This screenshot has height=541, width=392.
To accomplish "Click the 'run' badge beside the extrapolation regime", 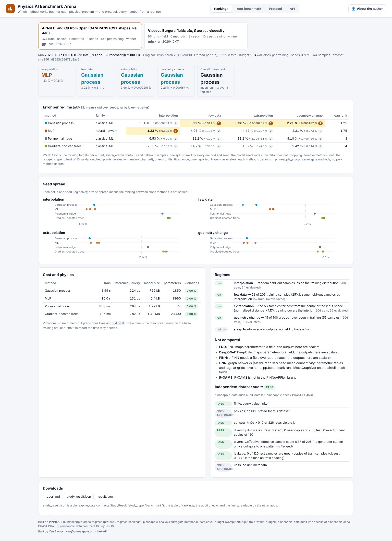I will pos(219,306).
